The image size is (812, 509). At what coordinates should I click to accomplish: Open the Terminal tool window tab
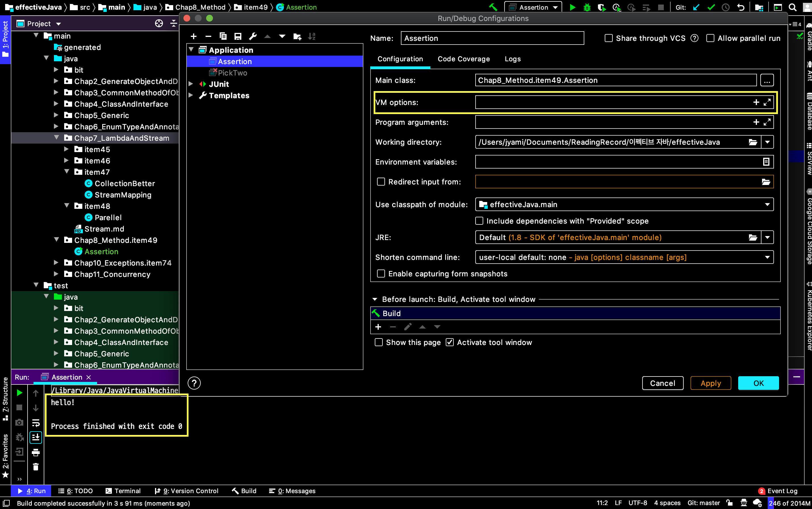coord(123,491)
